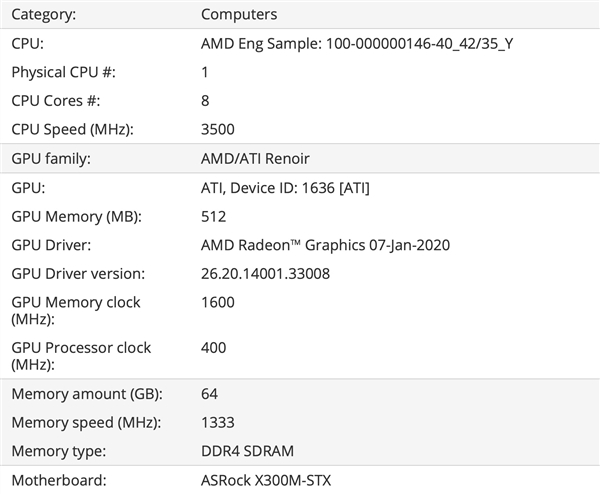Click the ATI Device ID 1636 text

[x=285, y=187]
